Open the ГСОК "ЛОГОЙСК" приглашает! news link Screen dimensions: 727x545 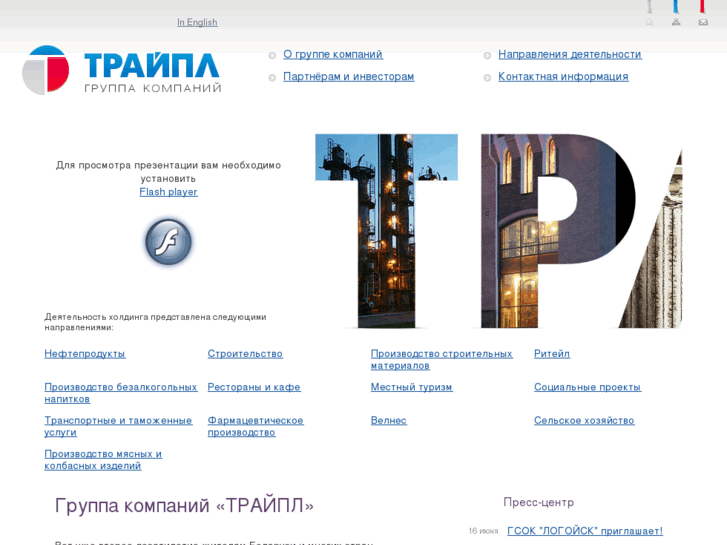[x=585, y=531]
